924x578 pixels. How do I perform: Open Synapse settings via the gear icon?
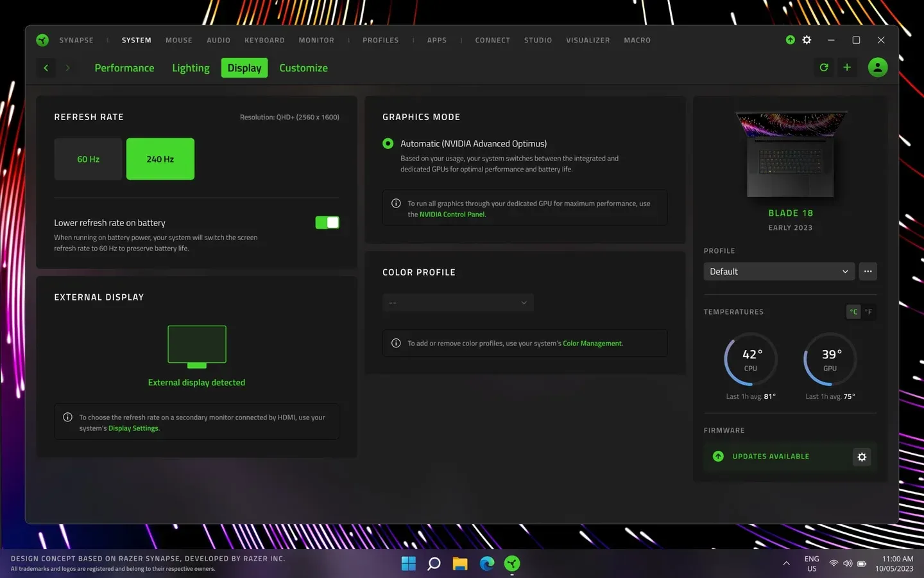tap(807, 39)
